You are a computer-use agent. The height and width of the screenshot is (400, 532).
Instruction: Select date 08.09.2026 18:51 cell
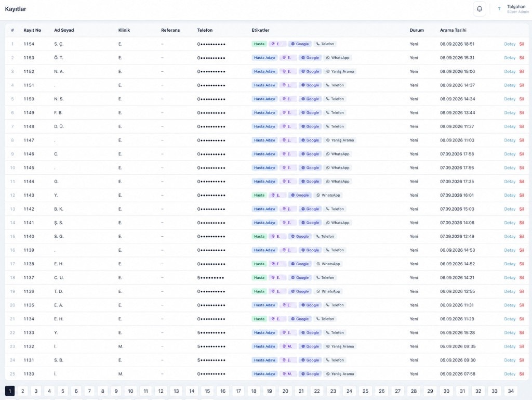pyautogui.click(x=457, y=44)
